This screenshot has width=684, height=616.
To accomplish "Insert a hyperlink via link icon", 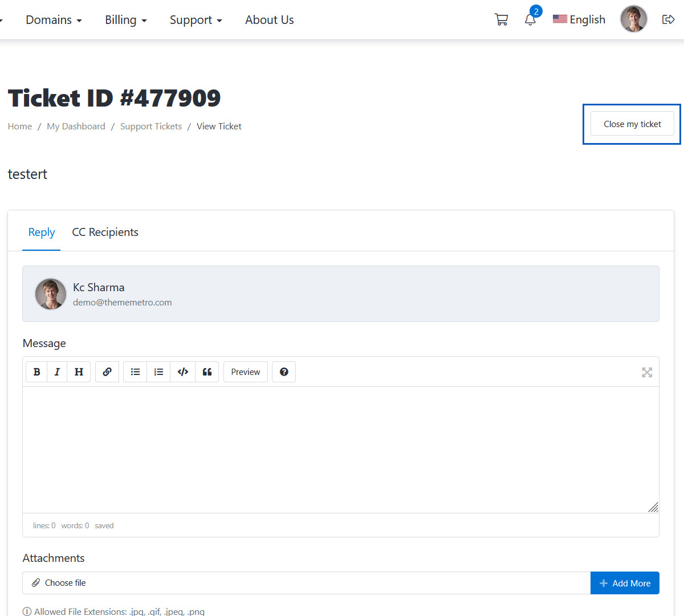I will click(107, 372).
